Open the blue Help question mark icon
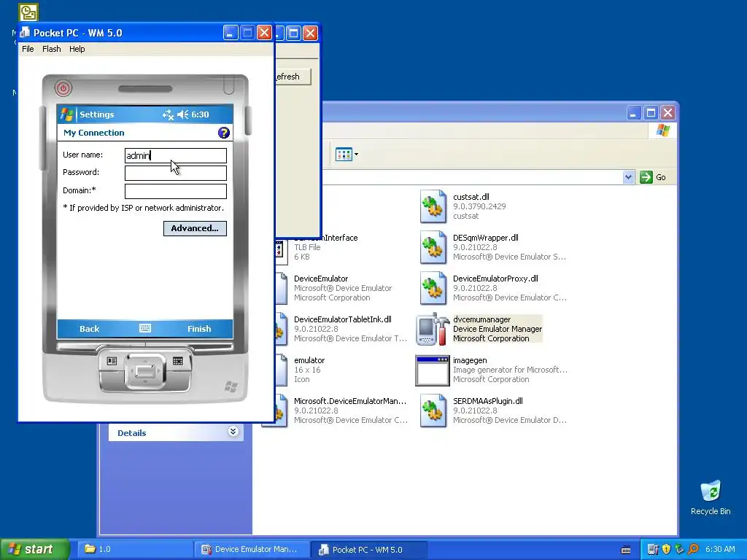Screen dimensions: 747x560 click(x=223, y=133)
